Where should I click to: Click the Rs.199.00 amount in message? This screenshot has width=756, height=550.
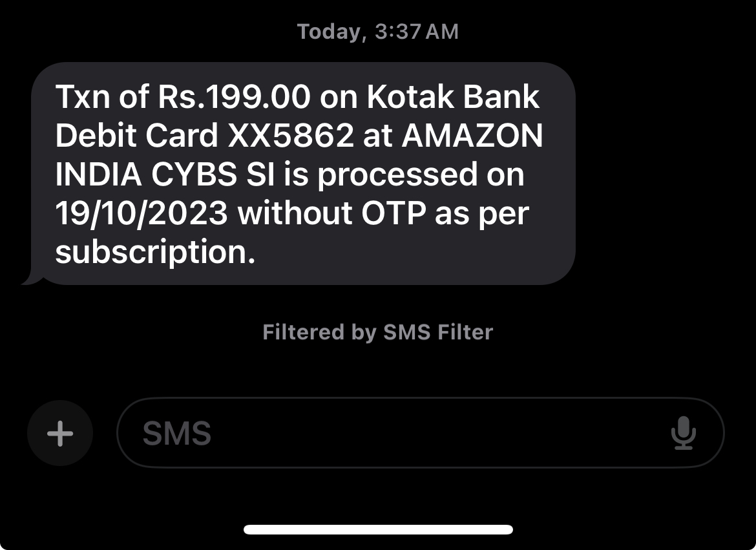coord(235,98)
